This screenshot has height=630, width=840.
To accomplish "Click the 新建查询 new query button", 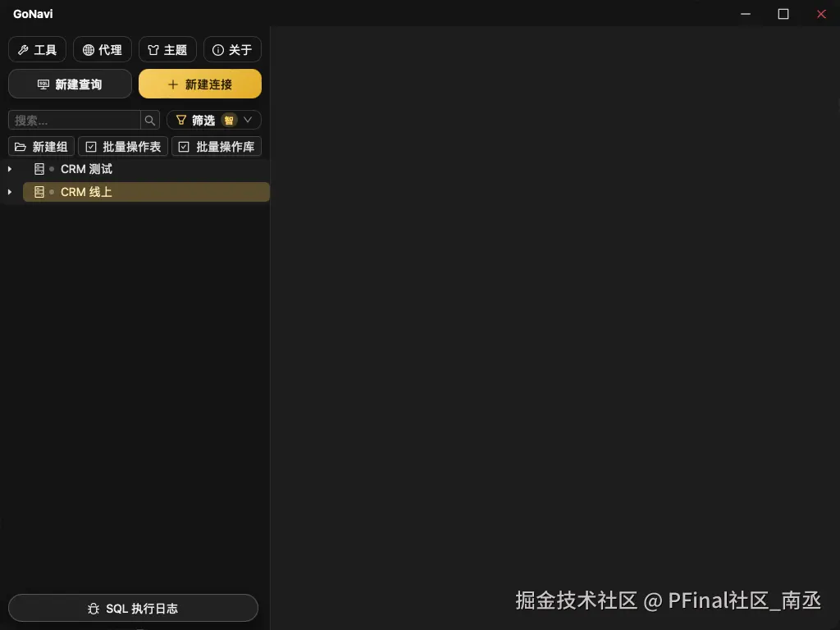I will coord(71,84).
